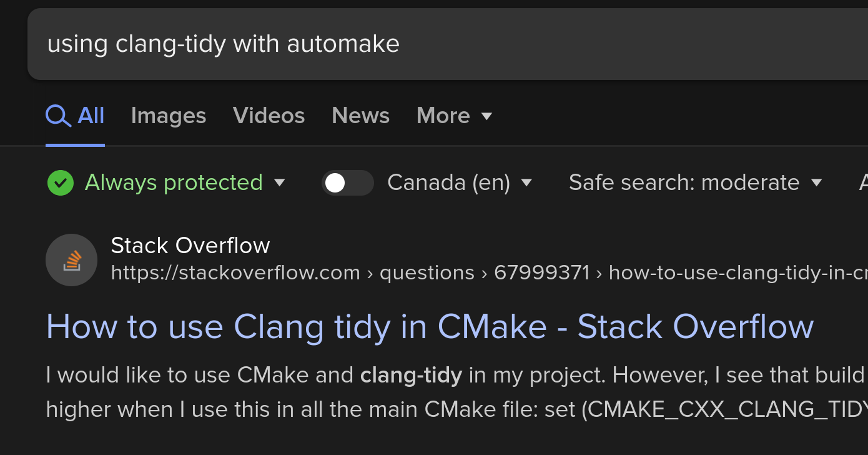
Task: Toggle the Canada region switch
Action: [347, 182]
